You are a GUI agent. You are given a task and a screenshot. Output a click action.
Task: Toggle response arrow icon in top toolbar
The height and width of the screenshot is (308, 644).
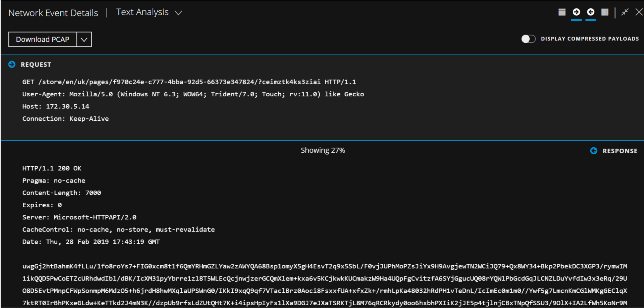tap(591, 12)
